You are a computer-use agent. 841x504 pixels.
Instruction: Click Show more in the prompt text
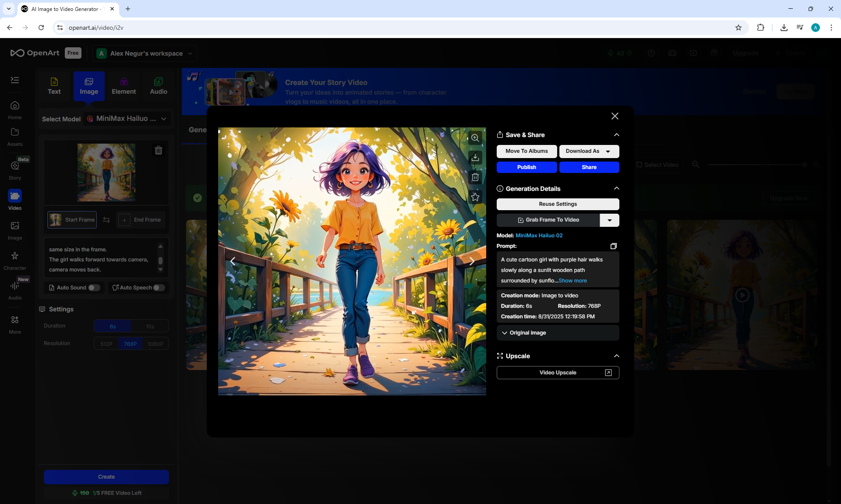pos(572,281)
